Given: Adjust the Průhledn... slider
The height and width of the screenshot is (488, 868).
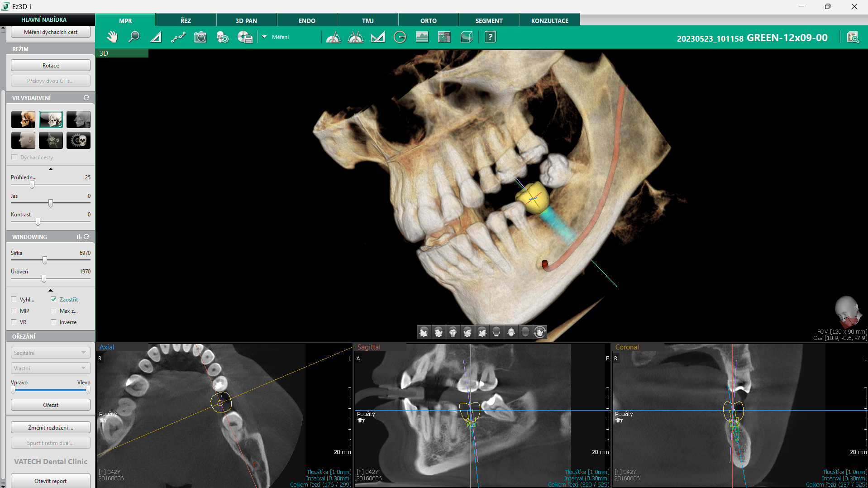Looking at the screenshot, I should pyautogui.click(x=32, y=185).
